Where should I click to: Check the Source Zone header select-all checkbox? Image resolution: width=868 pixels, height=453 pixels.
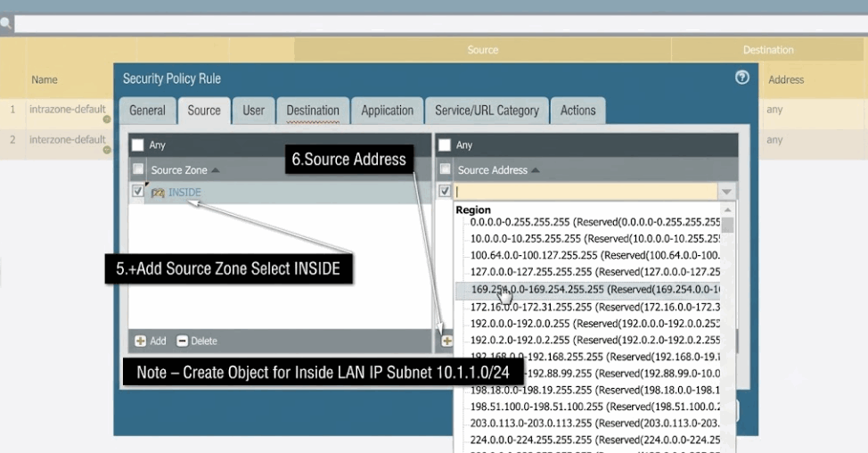(138, 169)
